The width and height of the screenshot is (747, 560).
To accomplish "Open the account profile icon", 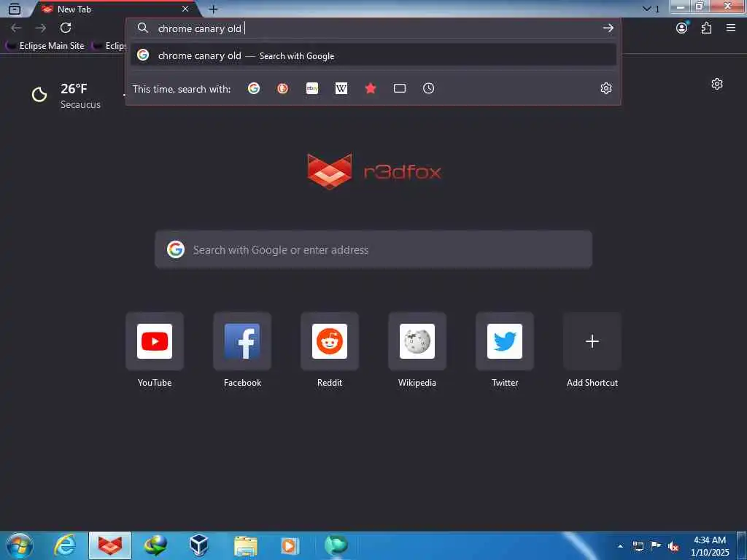I will [682, 28].
